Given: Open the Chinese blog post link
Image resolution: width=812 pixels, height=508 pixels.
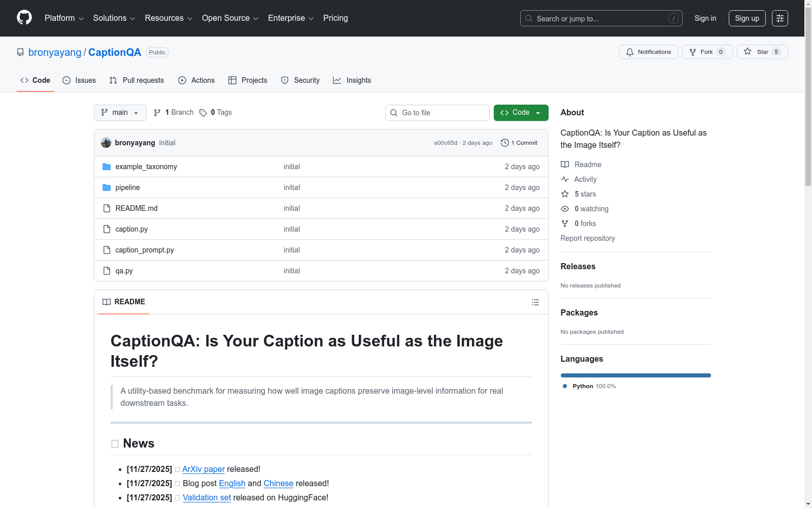Looking at the screenshot, I should [x=278, y=483].
